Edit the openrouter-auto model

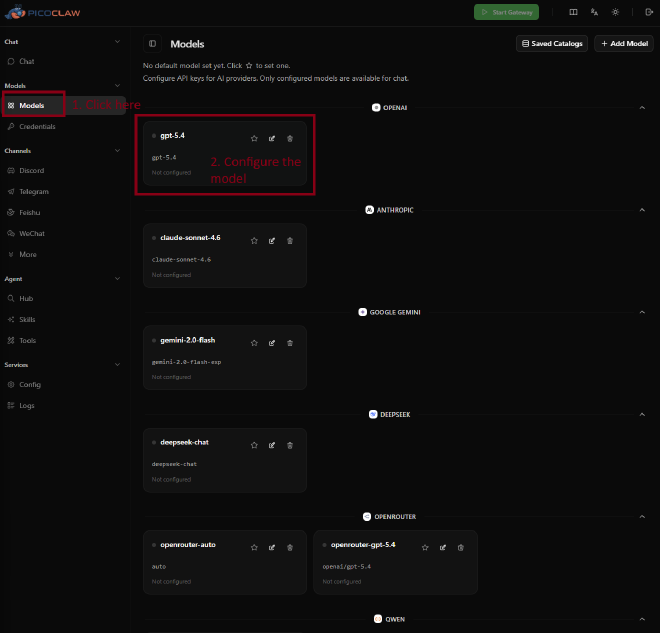point(272,548)
